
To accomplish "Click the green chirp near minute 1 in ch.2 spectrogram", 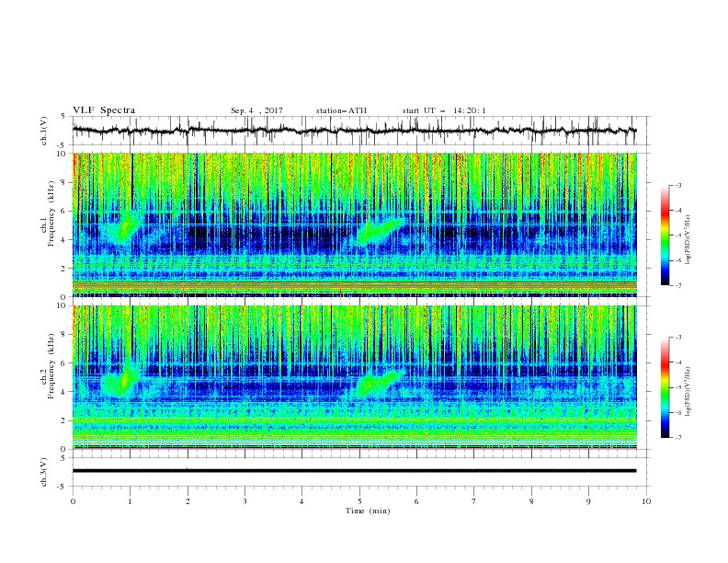I will pos(120,379).
